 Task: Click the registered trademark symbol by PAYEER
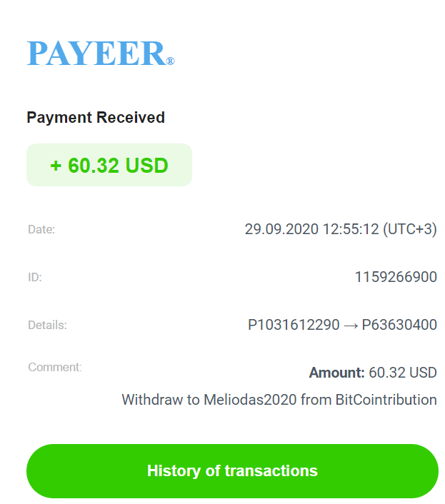point(171,61)
